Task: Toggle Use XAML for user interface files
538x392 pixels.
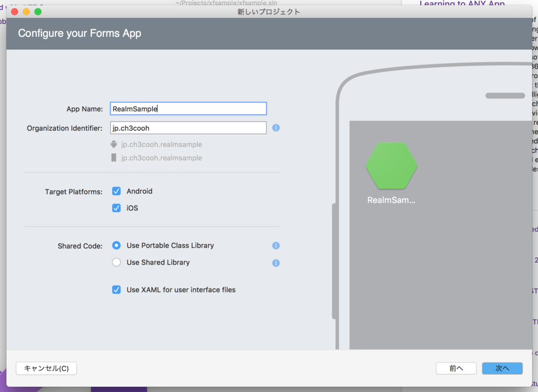Action: pos(116,290)
